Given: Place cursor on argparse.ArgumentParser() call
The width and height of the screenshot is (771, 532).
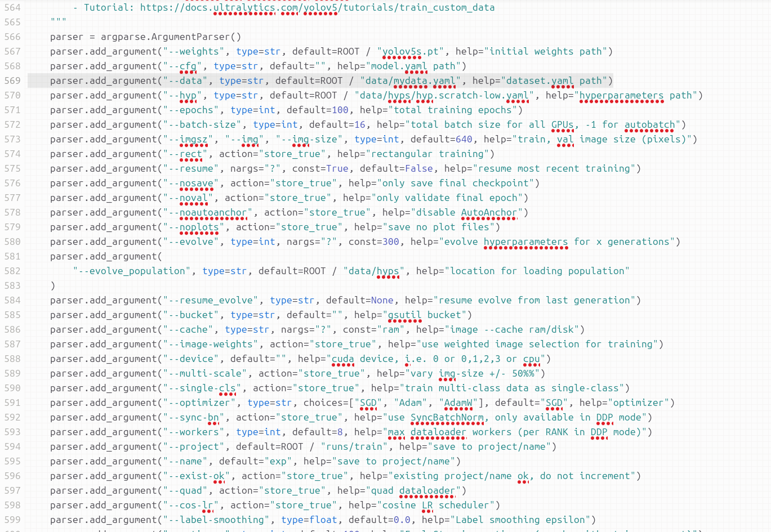Looking at the screenshot, I should click(x=171, y=37).
